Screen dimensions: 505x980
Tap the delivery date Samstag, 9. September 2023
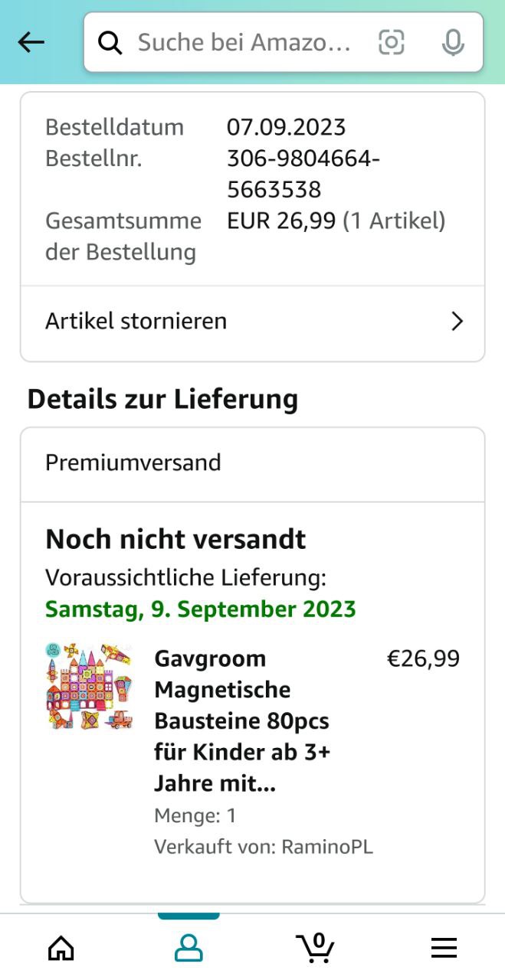click(201, 609)
